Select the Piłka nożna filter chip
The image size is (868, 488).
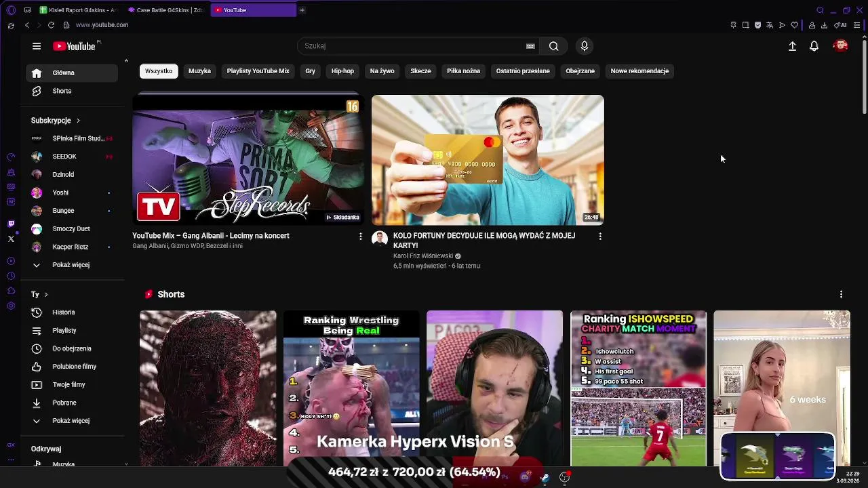pyautogui.click(x=463, y=71)
